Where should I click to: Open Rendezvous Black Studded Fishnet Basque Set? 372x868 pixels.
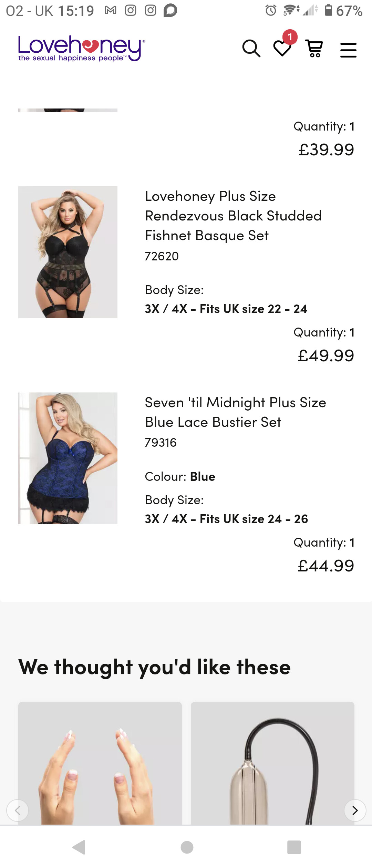pyautogui.click(x=233, y=216)
